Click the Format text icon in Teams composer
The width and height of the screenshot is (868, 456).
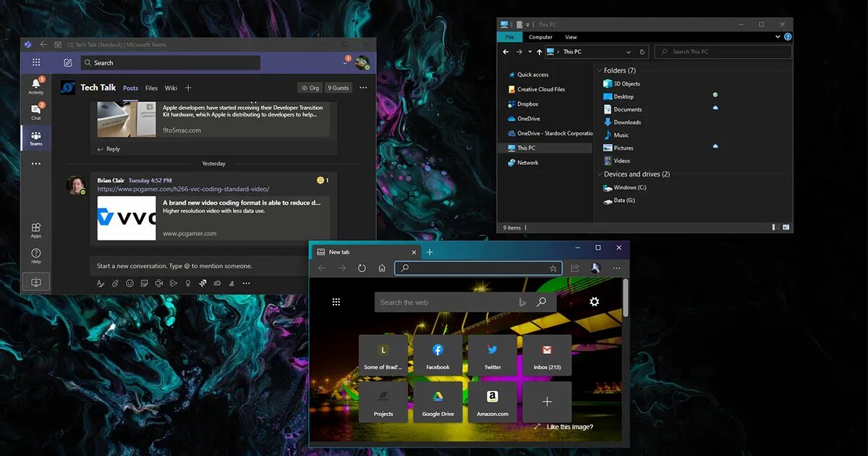101,283
